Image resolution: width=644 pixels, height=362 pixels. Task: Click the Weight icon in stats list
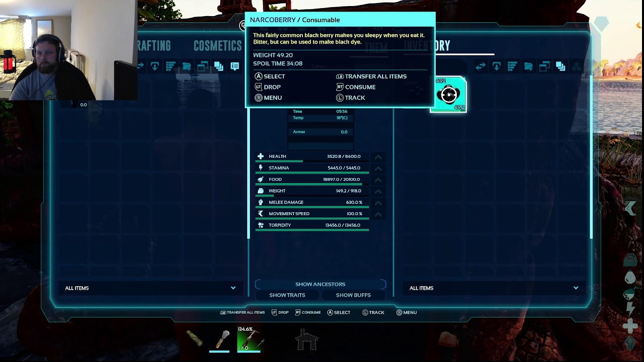pyautogui.click(x=261, y=191)
